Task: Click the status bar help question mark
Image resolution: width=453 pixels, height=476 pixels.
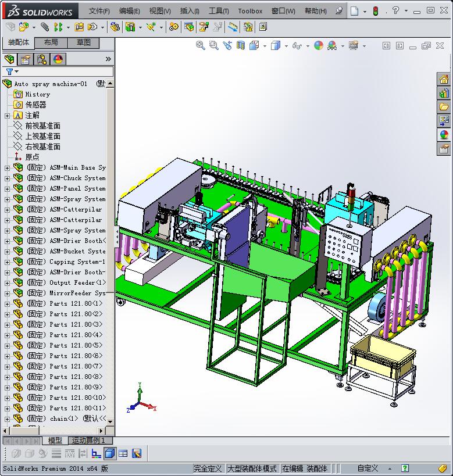Action: click(x=405, y=468)
